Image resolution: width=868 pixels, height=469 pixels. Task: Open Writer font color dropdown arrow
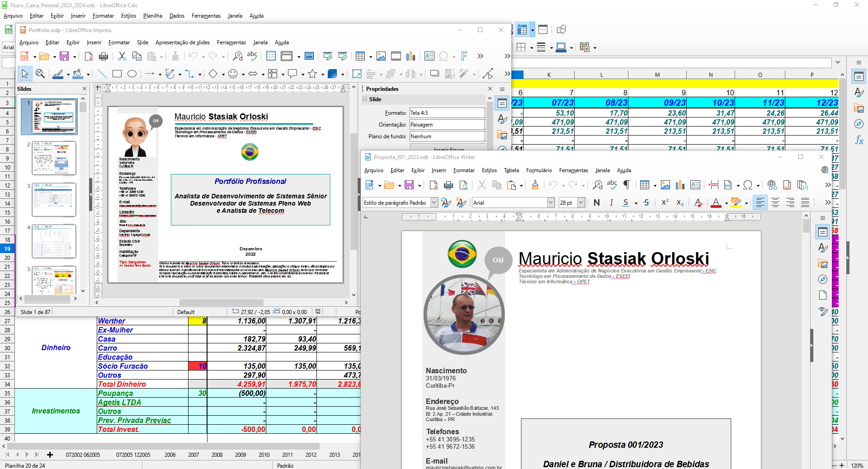[726, 203]
